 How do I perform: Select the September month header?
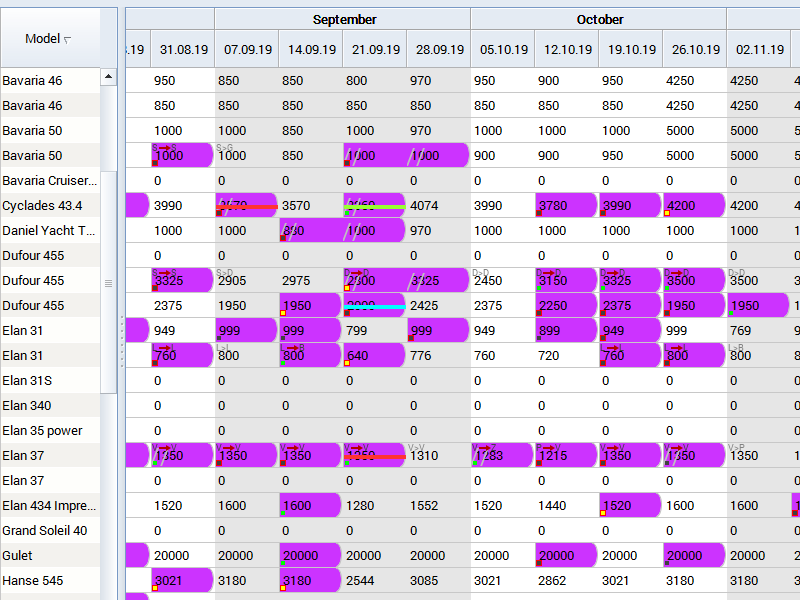344,19
